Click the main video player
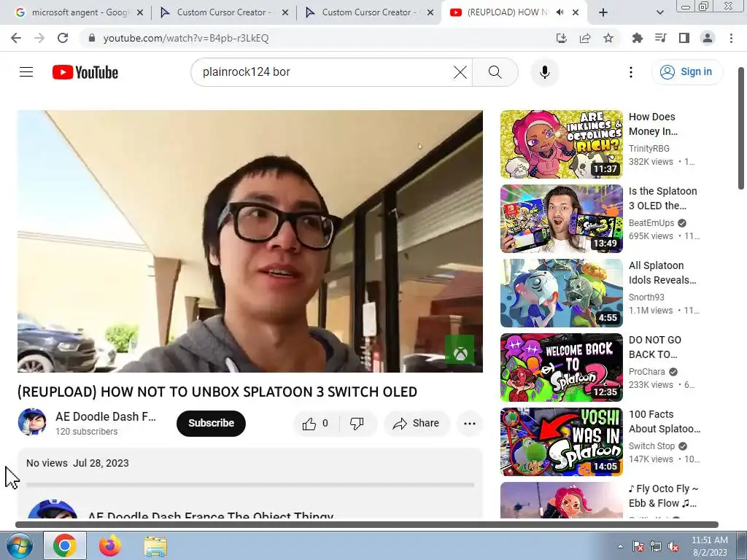This screenshot has width=747, height=560. coord(250,241)
